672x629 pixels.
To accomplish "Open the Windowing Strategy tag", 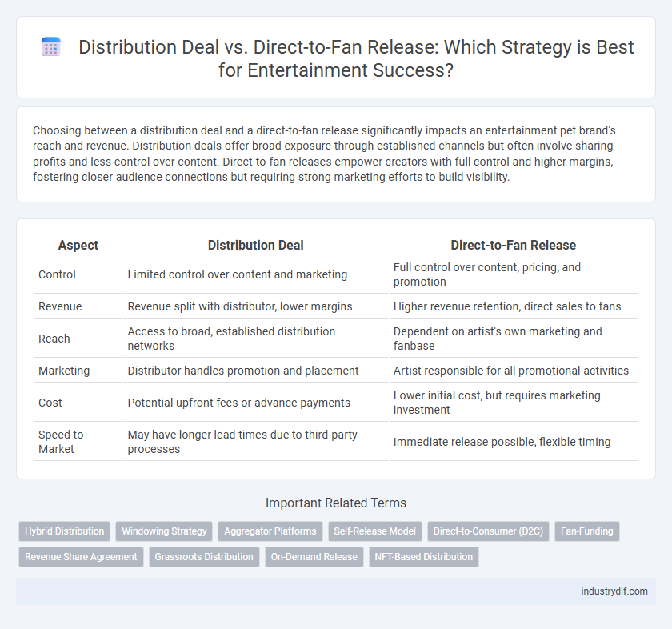I will 164,531.
